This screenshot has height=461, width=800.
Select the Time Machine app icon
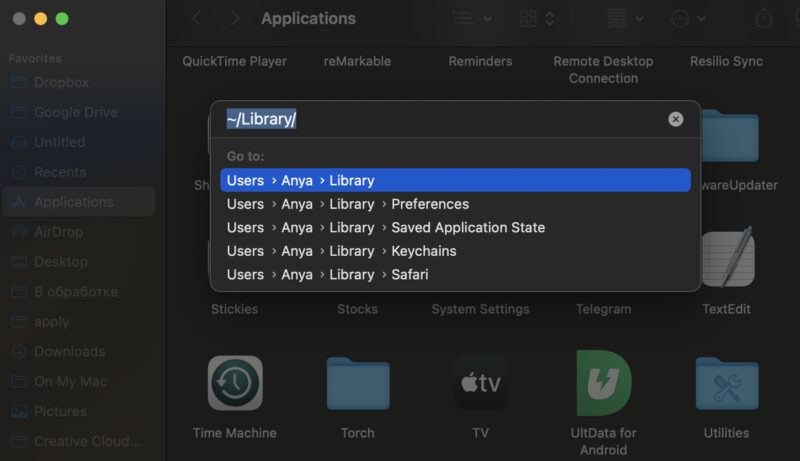tap(235, 383)
